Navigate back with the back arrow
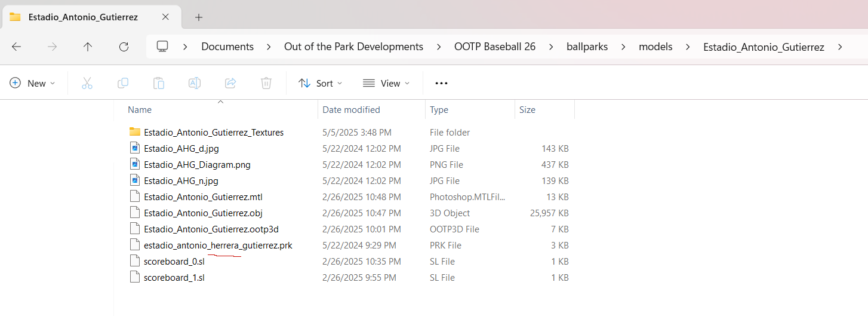Screen dimensions: 868x316 click(x=17, y=47)
